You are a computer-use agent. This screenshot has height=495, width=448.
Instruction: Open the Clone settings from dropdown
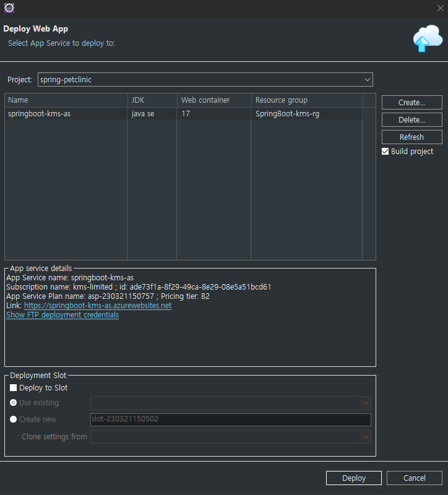coord(231,437)
